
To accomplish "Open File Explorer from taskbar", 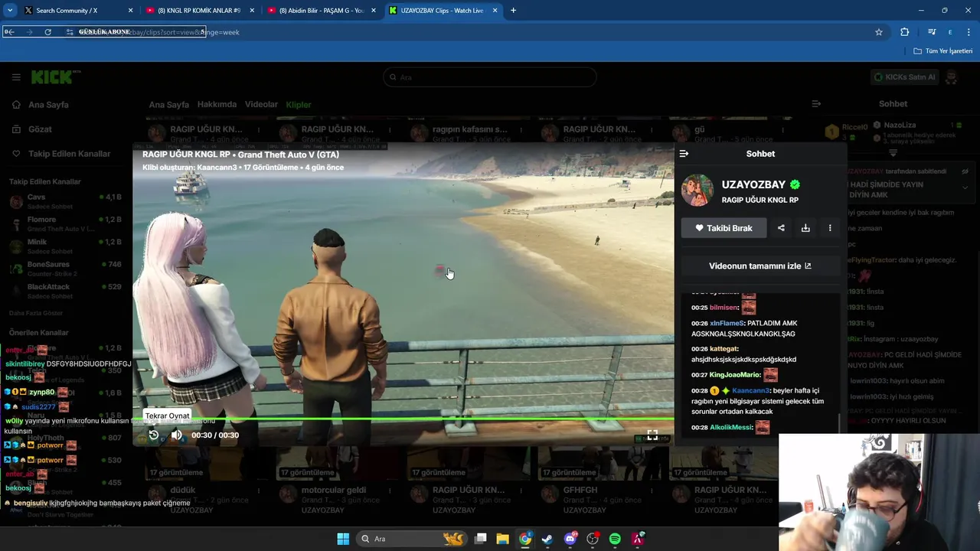I will (502, 539).
